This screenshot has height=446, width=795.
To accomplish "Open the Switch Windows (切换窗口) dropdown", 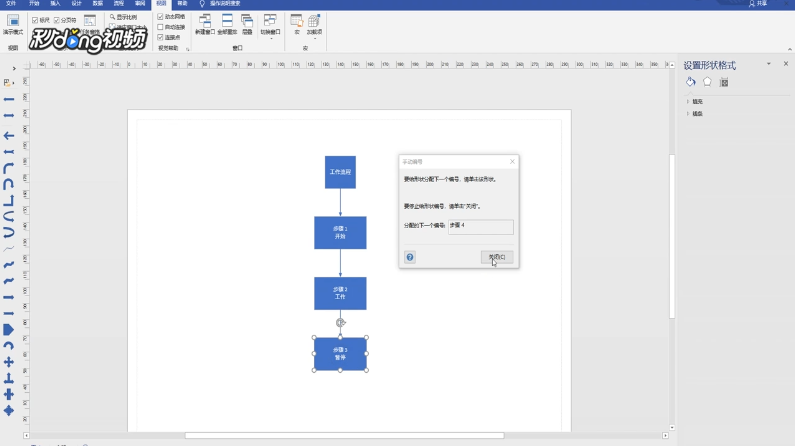I will (270, 26).
